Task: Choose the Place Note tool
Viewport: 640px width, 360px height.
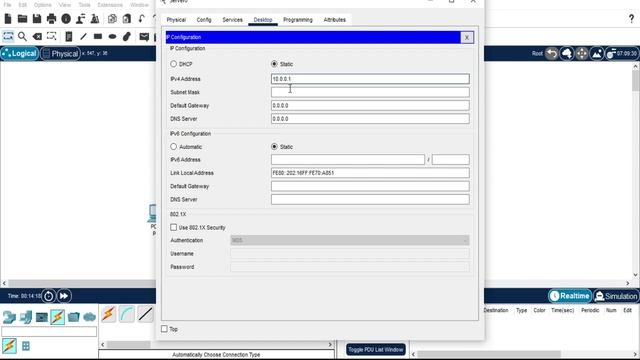Action: (69, 37)
